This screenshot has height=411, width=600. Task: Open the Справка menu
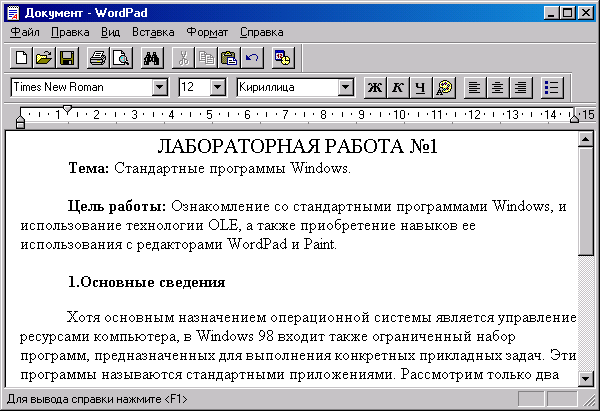click(262, 32)
